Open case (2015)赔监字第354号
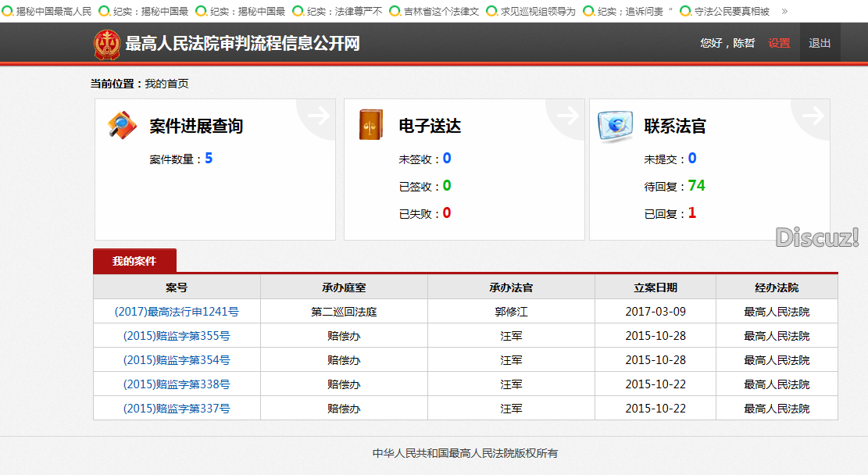The height and width of the screenshot is (475, 868). pyautogui.click(x=177, y=360)
